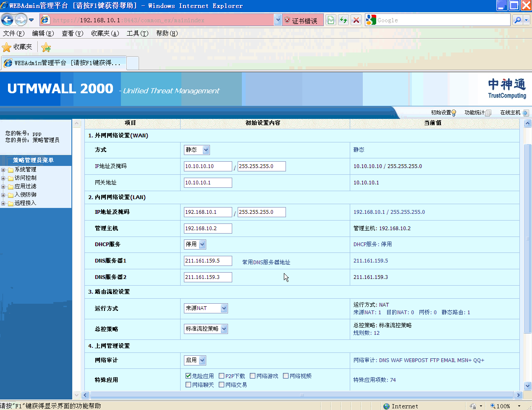Click the search magnifier icon

tap(517, 20)
